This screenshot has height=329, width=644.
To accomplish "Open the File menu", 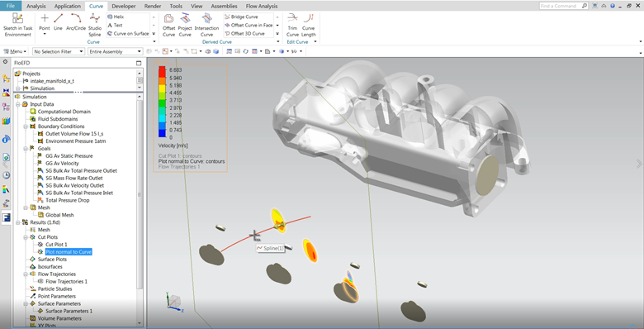I will coord(10,6).
